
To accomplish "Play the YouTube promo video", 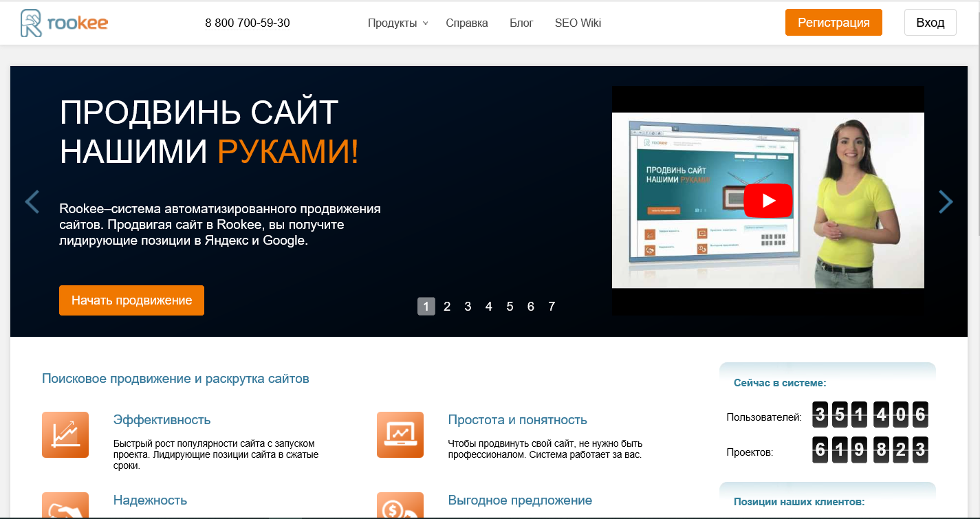I will [x=768, y=201].
